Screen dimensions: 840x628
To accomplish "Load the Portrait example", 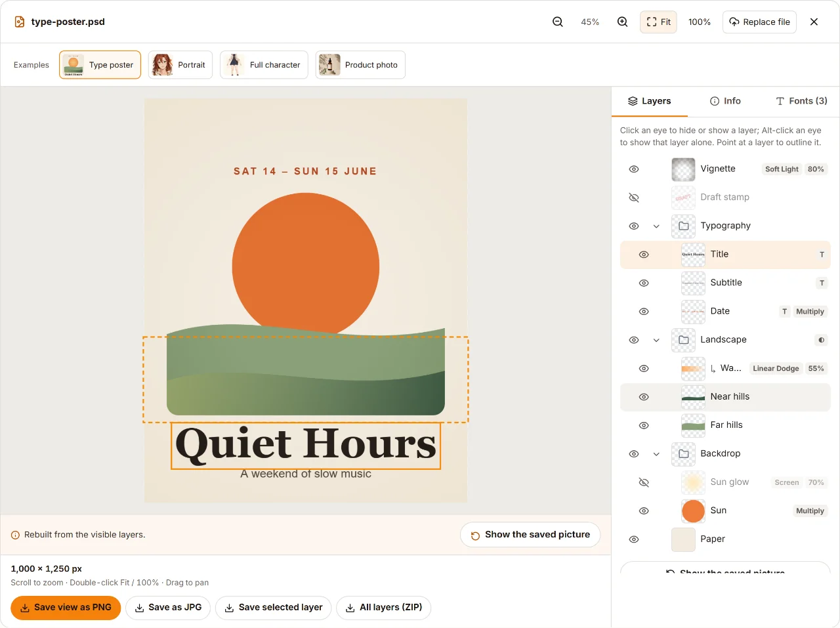I will 180,65.
